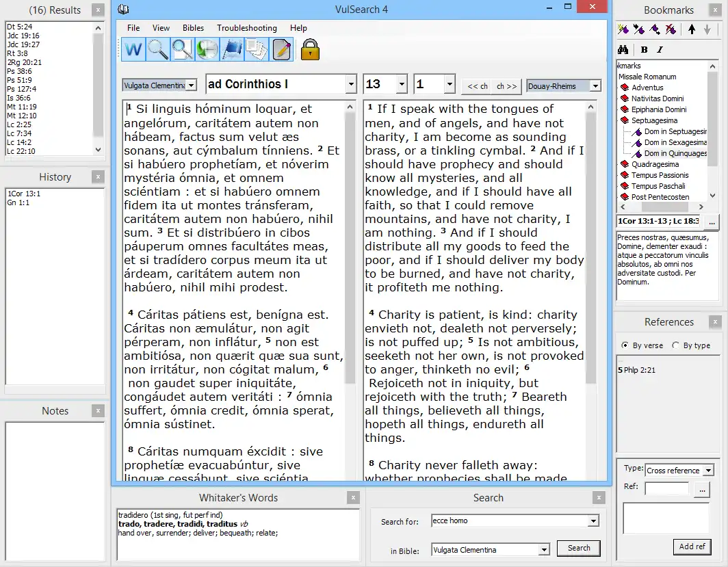Screen dimensions: 728x567
Task: Click the 'Search for' text field
Action: coord(510,520)
